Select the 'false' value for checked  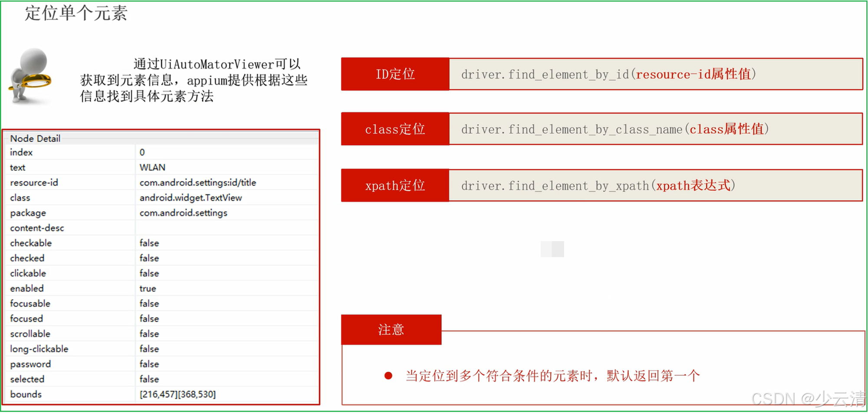[x=149, y=258]
